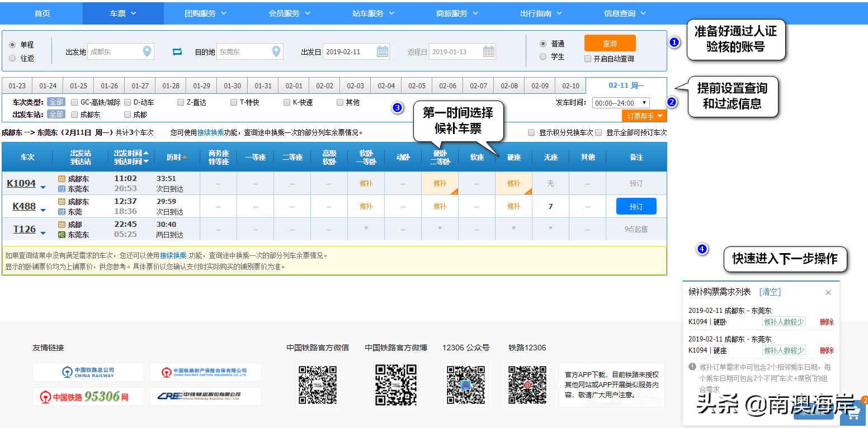Click the 中国铁路95306网 logo
Image resolution: width=868 pixels, height=428 pixels.
pos(88,397)
